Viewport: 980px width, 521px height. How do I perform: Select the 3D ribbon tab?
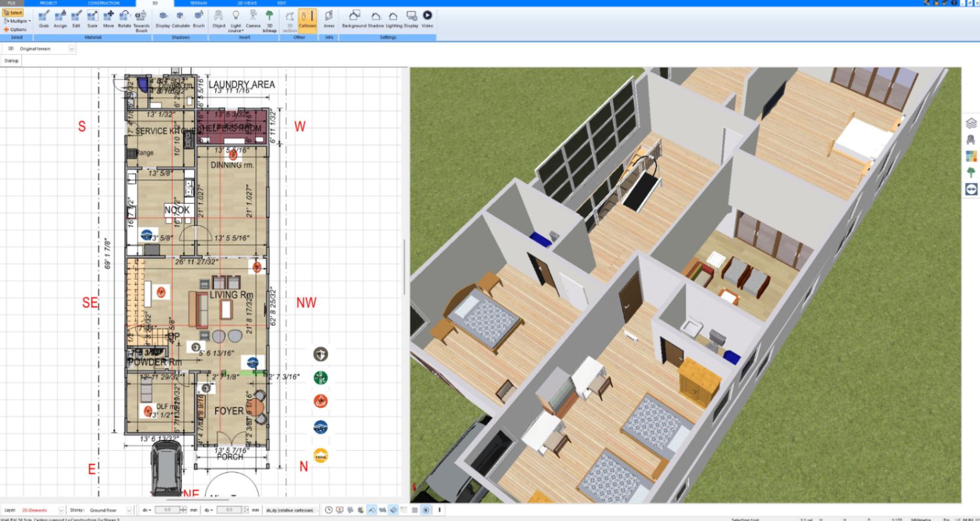[155, 3]
